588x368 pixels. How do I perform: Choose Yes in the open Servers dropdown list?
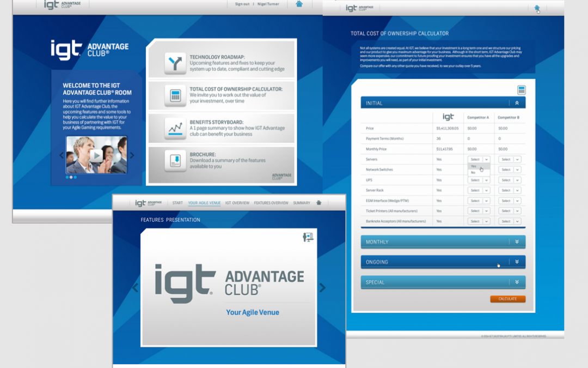click(479, 166)
